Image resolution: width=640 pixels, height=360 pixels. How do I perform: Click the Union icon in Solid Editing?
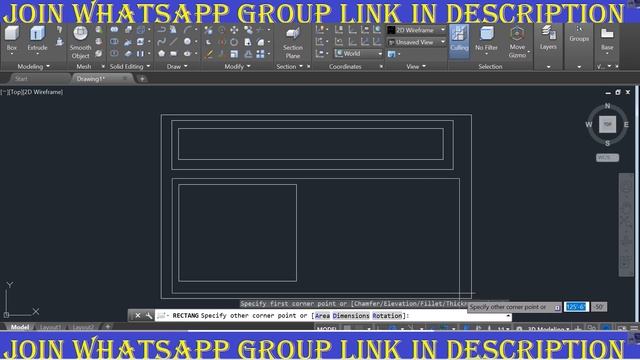pyautogui.click(x=114, y=30)
